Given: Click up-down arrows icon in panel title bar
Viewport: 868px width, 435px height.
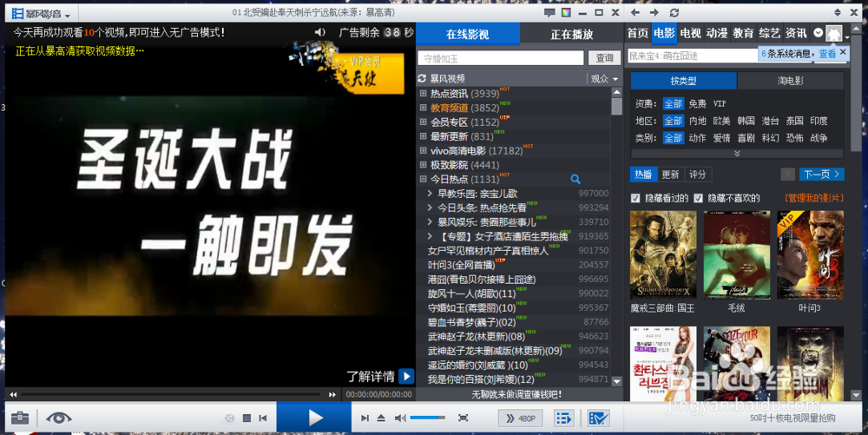Looking at the screenshot, I should (x=838, y=13).
